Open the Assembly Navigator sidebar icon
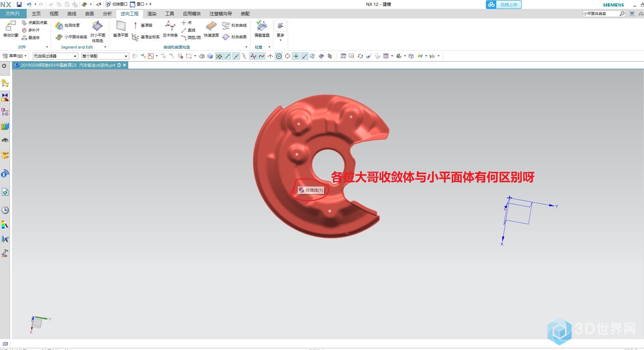The image size is (644, 350). (x=5, y=83)
